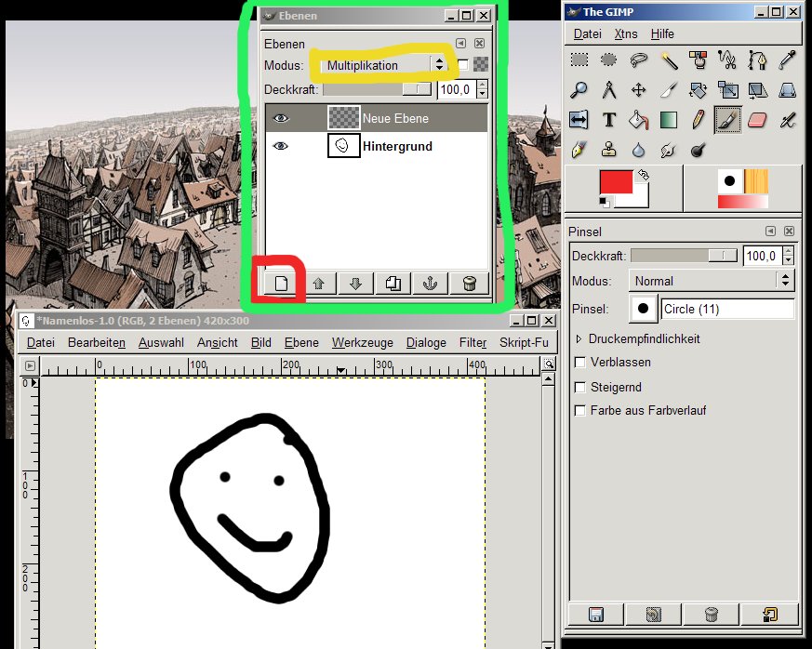Click the red foreground color swatch
Viewport: 812px width, 649px height.
point(615,182)
